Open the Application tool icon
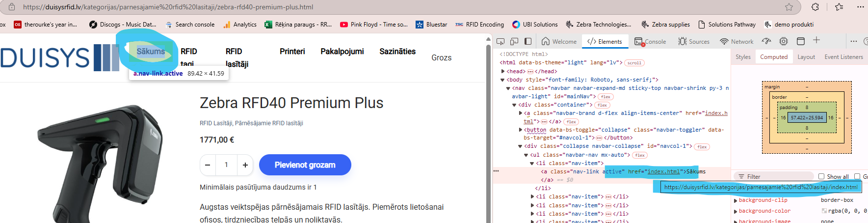The height and width of the screenshot is (223, 868). [801, 41]
